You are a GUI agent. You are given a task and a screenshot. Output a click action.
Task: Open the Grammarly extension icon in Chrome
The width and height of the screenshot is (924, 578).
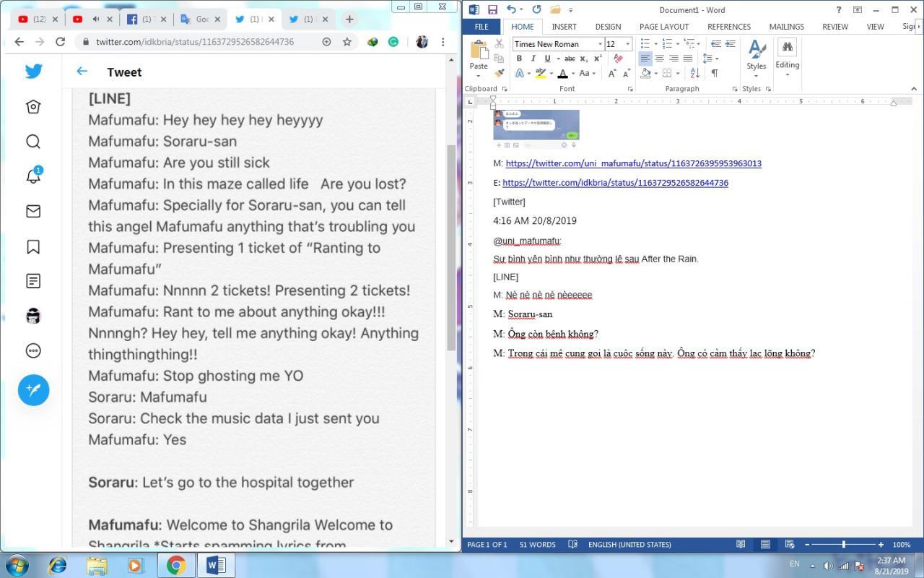click(393, 42)
